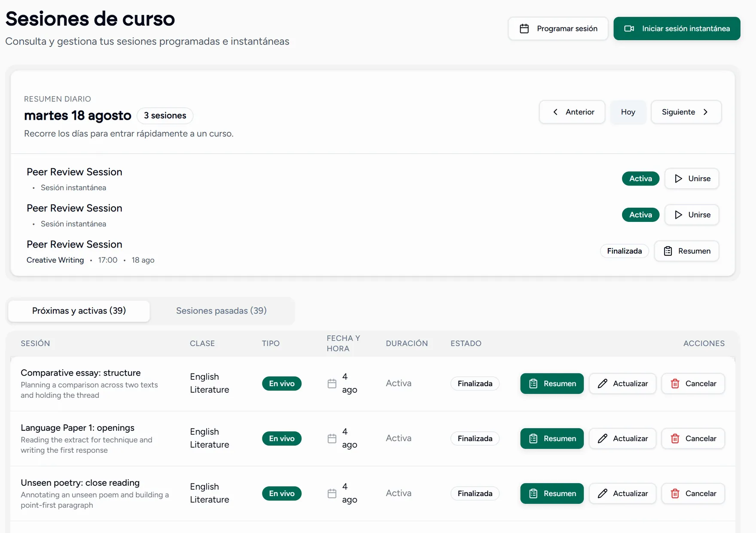Click the pencil icon in Comparative essay row

(603, 384)
